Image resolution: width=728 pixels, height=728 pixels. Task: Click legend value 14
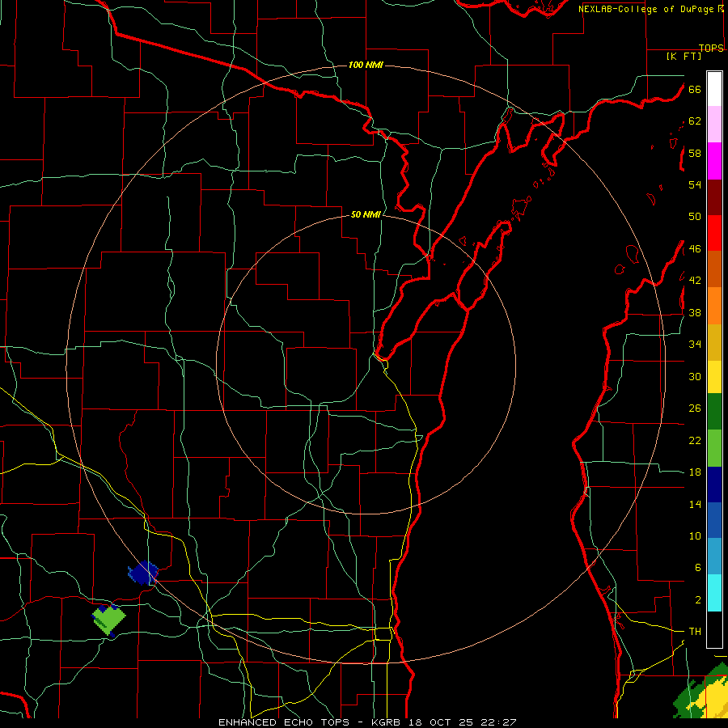pyautogui.click(x=695, y=505)
